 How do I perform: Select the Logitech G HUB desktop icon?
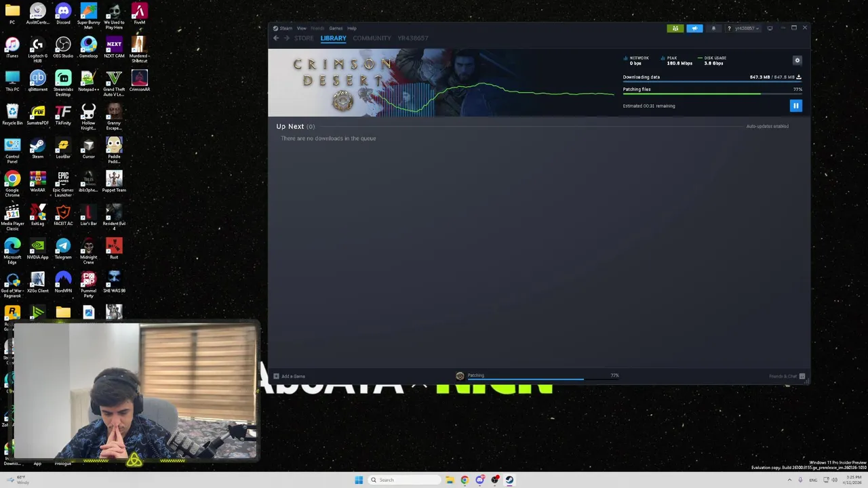37,49
